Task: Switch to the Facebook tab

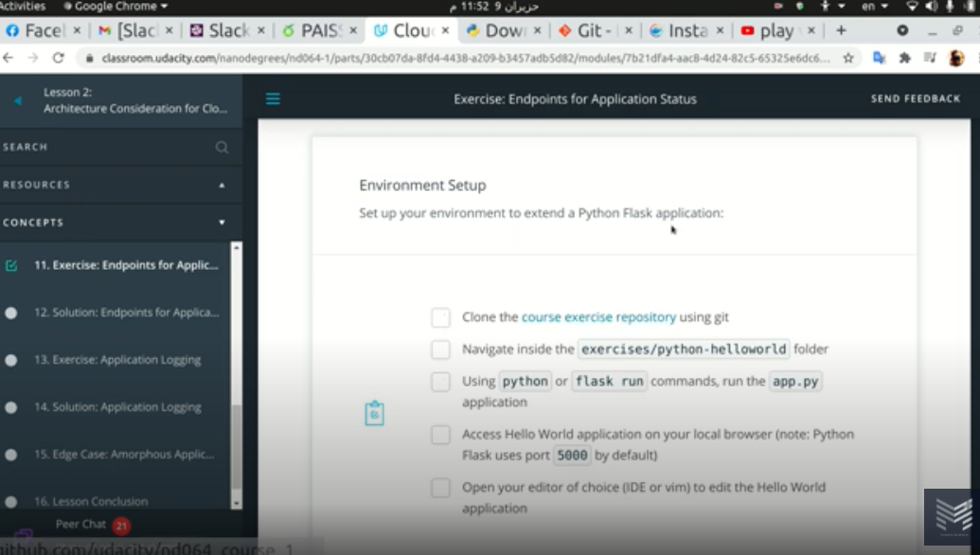Action: 44,30
